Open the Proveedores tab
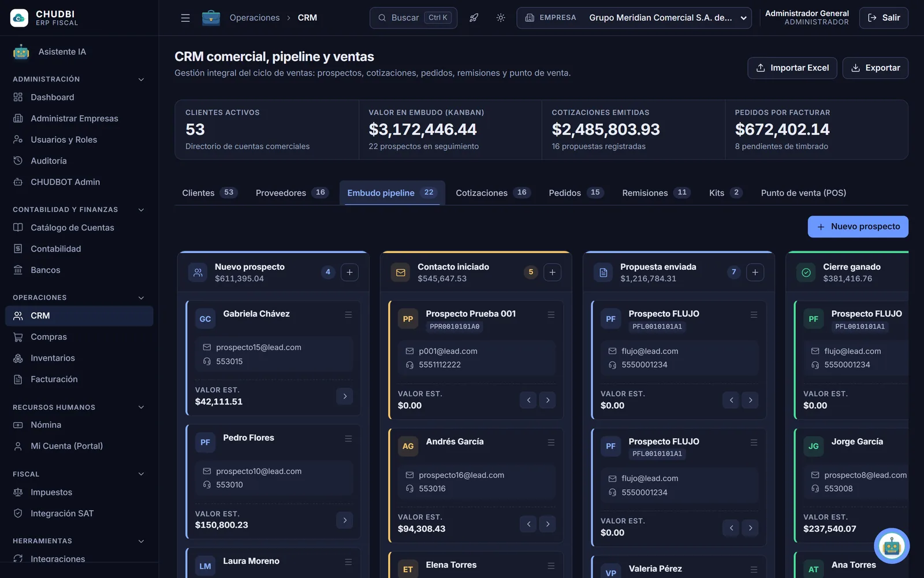The image size is (924, 578). coord(292,193)
